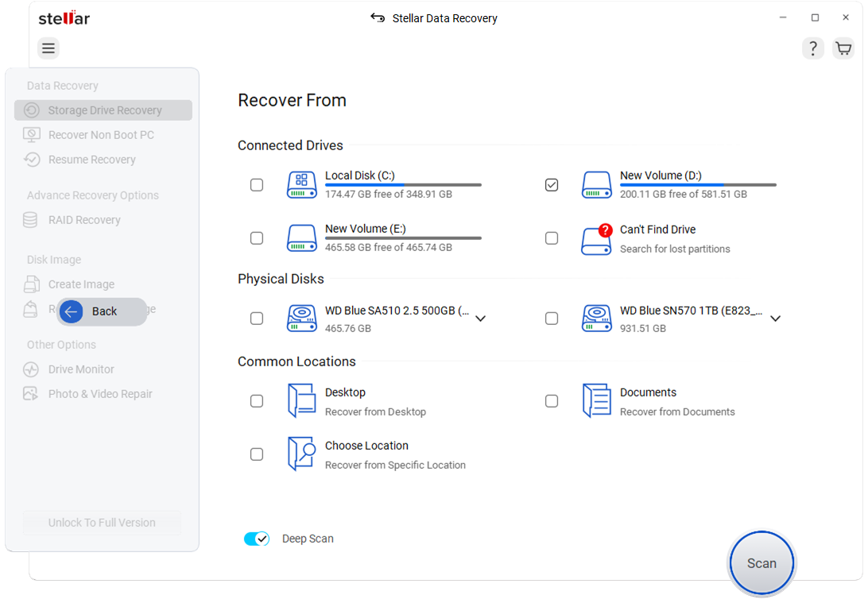Viewport: 868px width, 599px height.
Task: Open Recover Non Boot PC option
Action: pos(101,134)
